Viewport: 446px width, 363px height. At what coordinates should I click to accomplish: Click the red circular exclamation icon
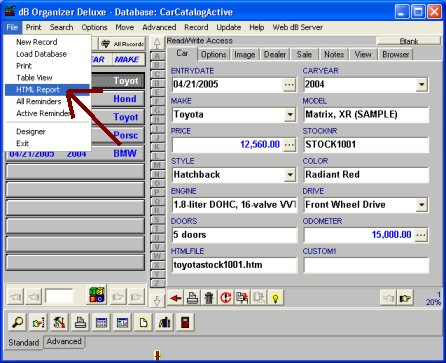tap(226, 298)
